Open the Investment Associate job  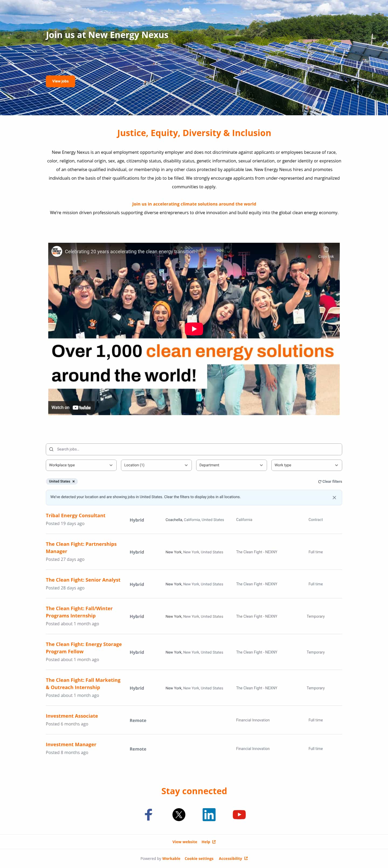click(x=72, y=716)
